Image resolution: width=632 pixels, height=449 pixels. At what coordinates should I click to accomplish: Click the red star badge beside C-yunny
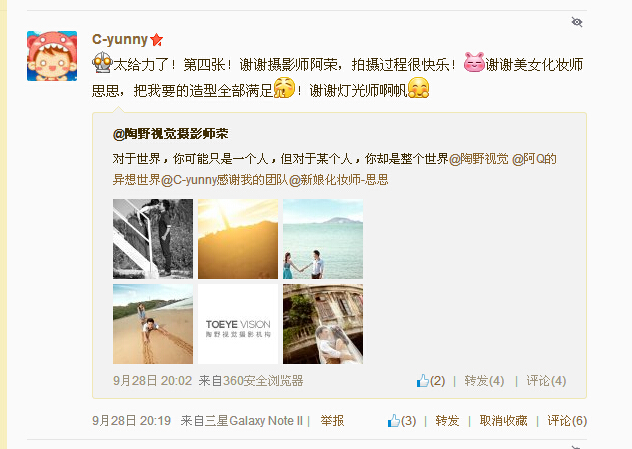(x=156, y=39)
